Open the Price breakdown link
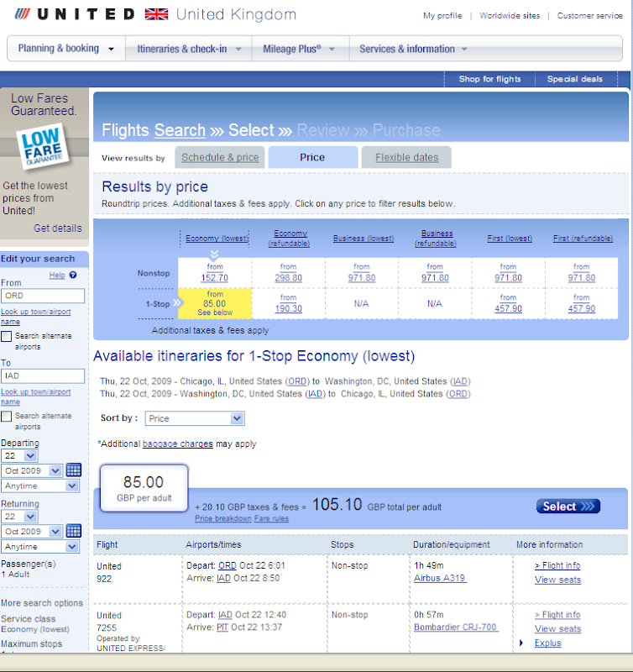 tap(223, 518)
